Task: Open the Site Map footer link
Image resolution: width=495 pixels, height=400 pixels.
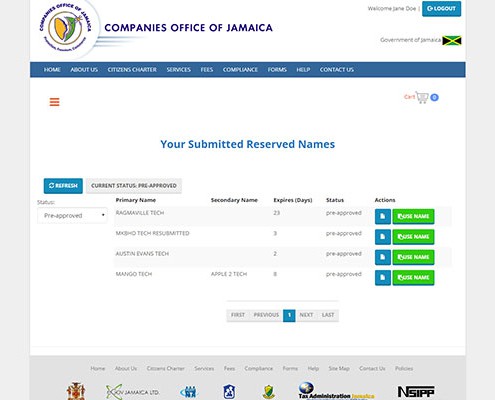Action: [x=339, y=368]
